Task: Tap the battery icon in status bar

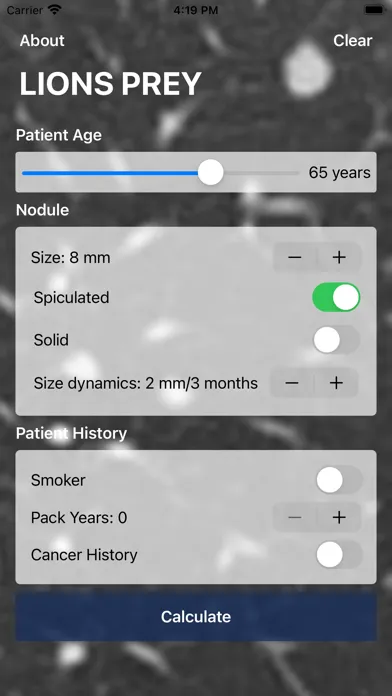Action: coord(374,10)
